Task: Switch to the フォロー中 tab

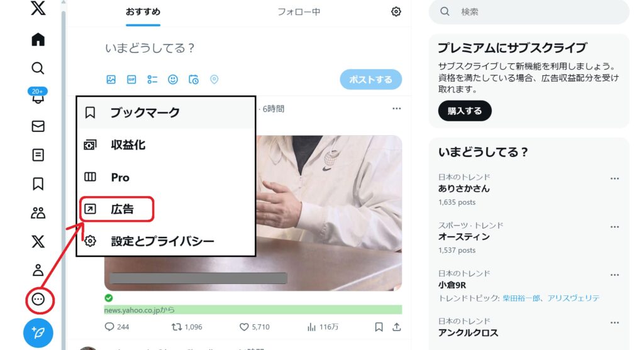Action: point(299,12)
